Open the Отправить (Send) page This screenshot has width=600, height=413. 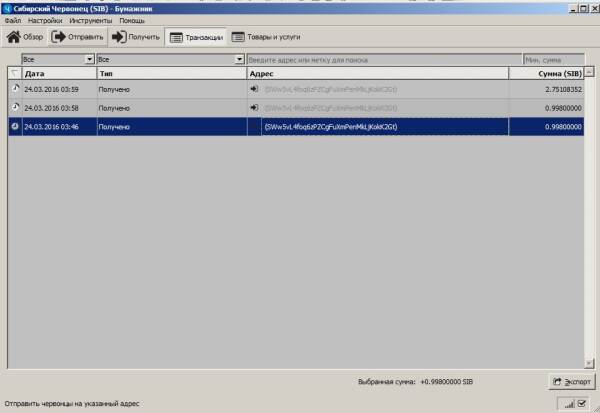pos(78,37)
